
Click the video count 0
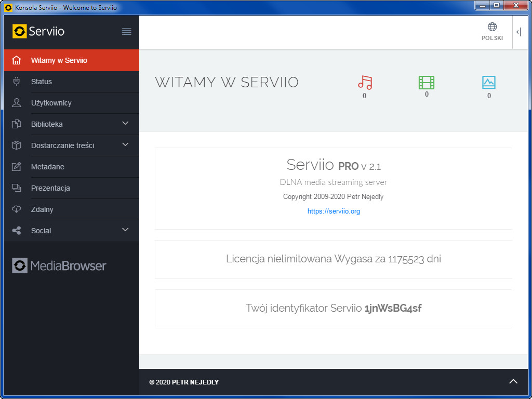click(427, 95)
